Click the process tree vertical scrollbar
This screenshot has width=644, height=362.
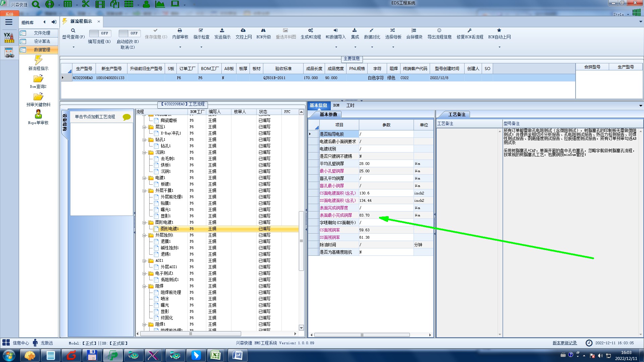tap(301, 241)
